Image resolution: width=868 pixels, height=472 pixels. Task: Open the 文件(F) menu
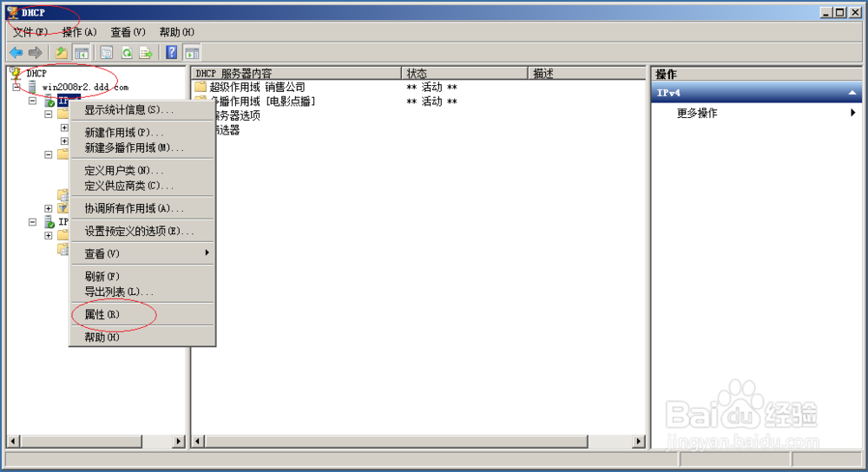coord(30,32)
